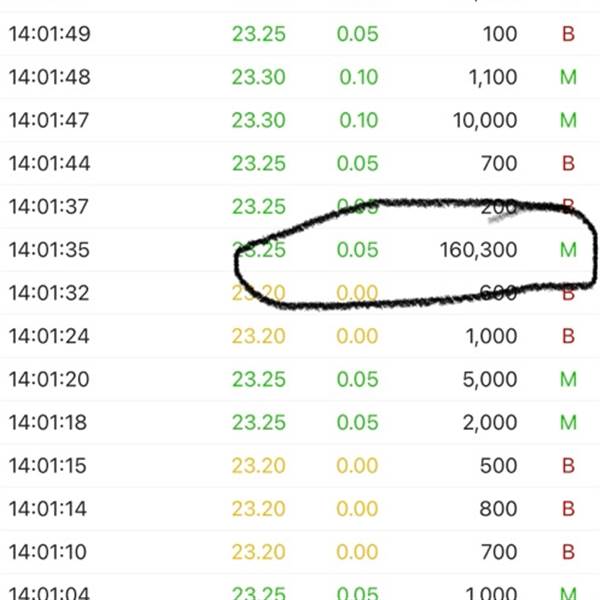Click the B flag on the 14:01:24 row
Image resolution: width=600 pixels, height=600 pixels.
pos(568,336)
